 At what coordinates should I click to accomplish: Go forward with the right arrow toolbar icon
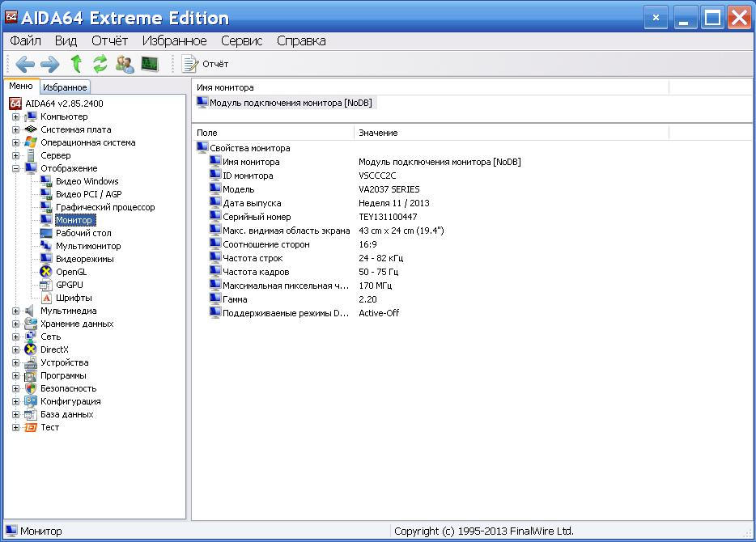[x=49, y=64]
